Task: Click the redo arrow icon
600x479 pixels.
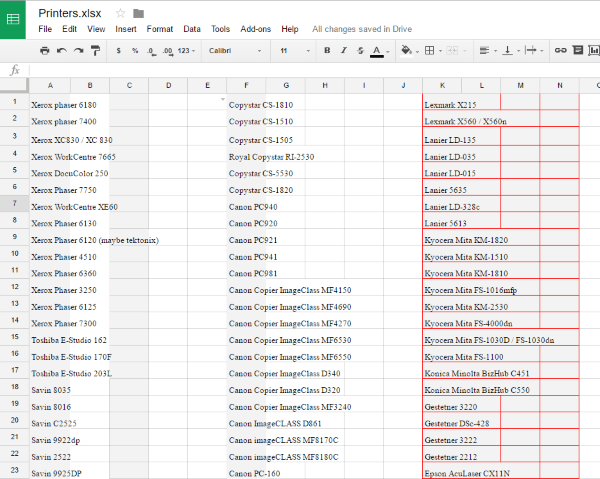Action: pos(78,50)
